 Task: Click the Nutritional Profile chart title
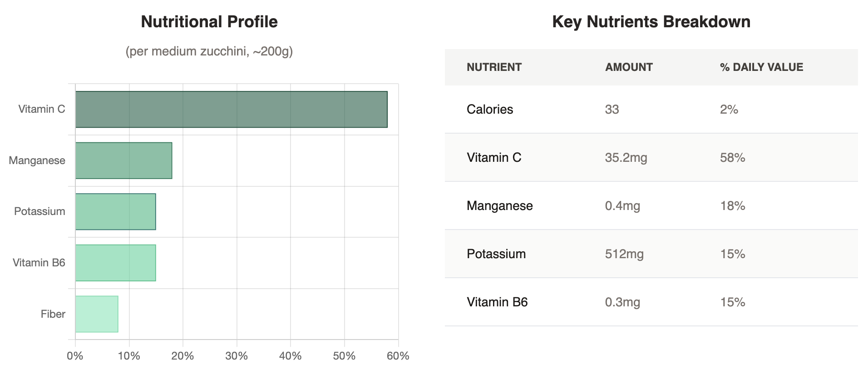[209, 22]
